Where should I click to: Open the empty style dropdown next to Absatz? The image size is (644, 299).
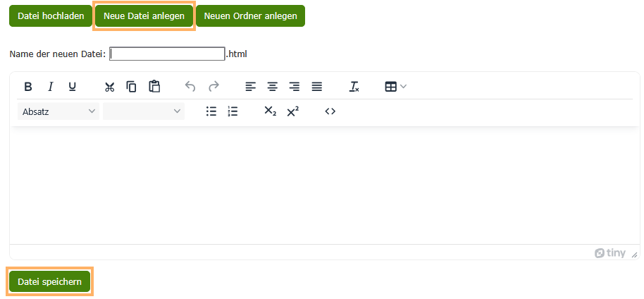(x=143, y=111)
